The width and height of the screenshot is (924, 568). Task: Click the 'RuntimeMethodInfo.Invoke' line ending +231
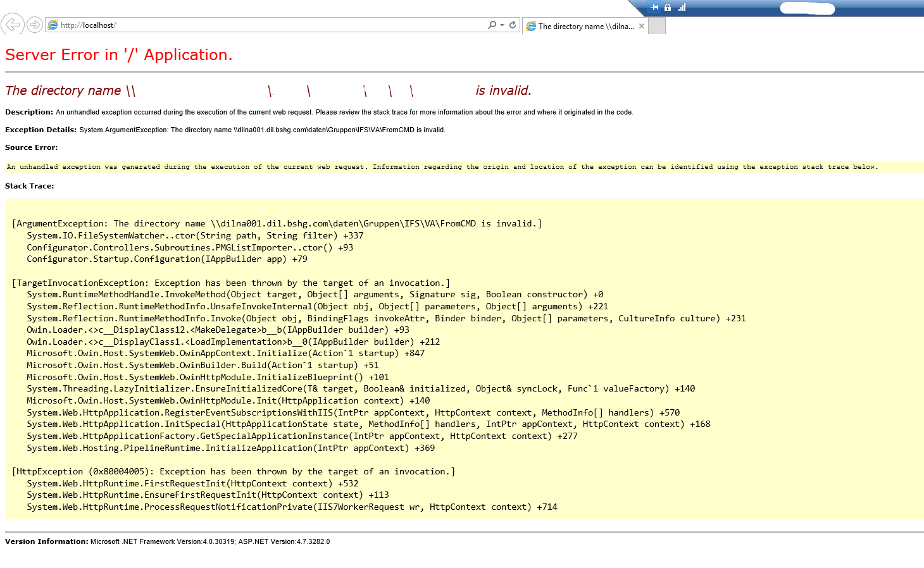point(386,318)
